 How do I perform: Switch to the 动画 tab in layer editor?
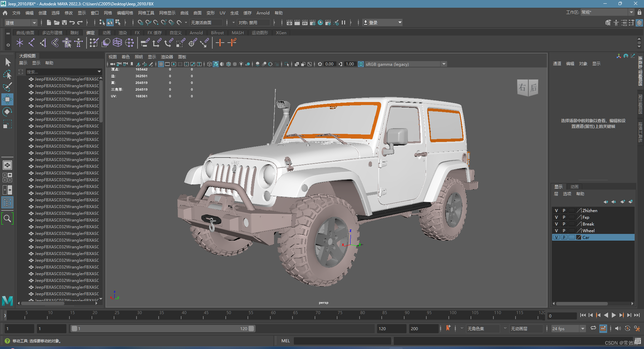pyautogui.click(x=574, y=187)
